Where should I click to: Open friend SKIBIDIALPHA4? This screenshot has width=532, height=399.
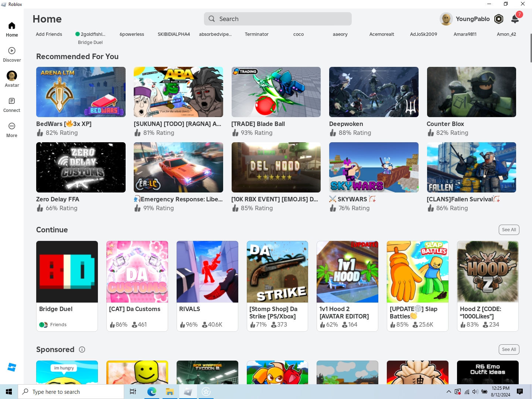pyautogui.click(x=174, y=34)
